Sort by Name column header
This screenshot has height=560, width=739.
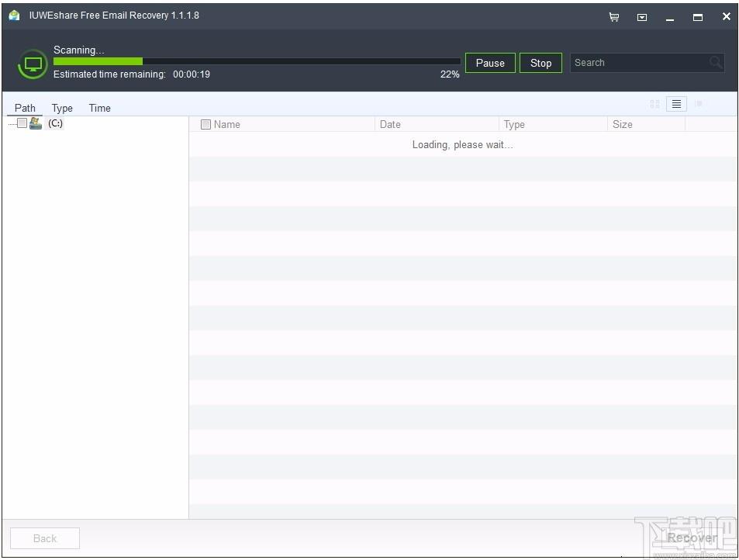coord(281,124)
